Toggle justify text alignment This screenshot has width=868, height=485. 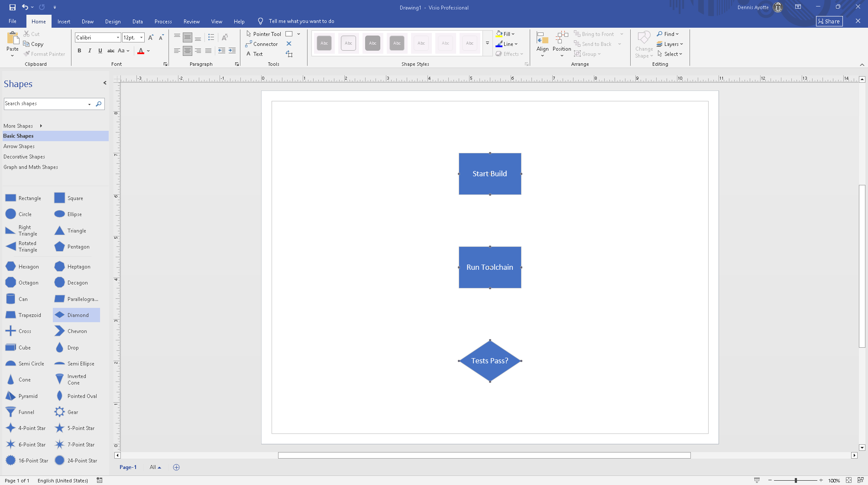click(x=208, y=51)
